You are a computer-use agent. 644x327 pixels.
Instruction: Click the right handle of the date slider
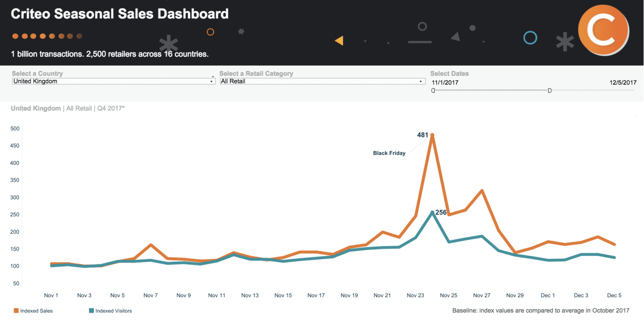point(550,90)
